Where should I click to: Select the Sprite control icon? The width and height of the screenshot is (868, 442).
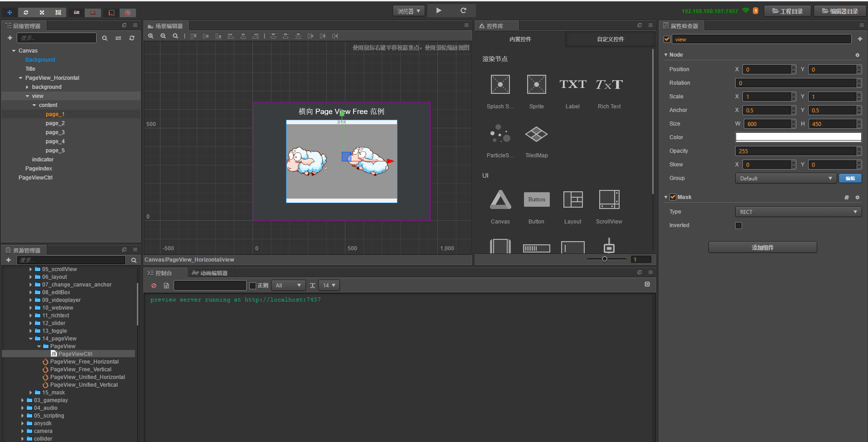click(x=536, y=85)
